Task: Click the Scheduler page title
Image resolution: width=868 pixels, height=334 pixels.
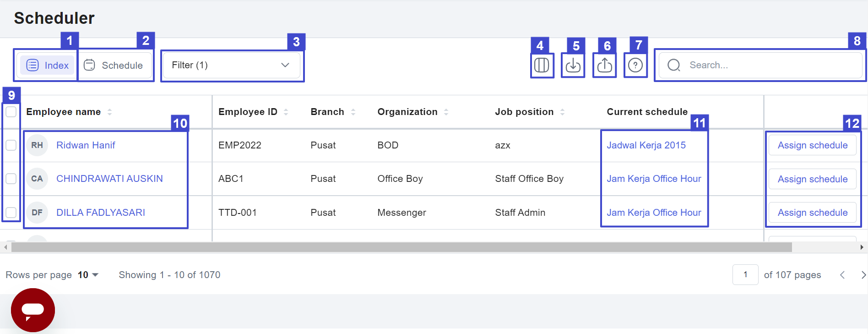Action: click(54, 18)
